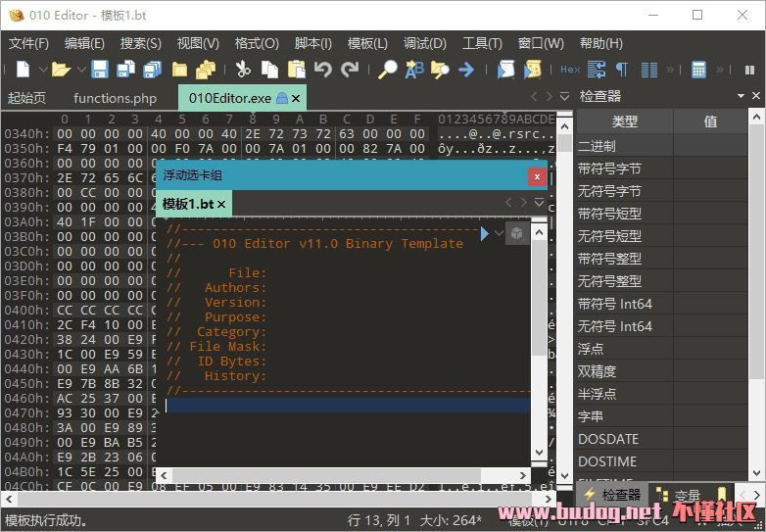766x532 pixels.
Task: Cut selection with the scissors icon
Action: click(x=243, y=70)
